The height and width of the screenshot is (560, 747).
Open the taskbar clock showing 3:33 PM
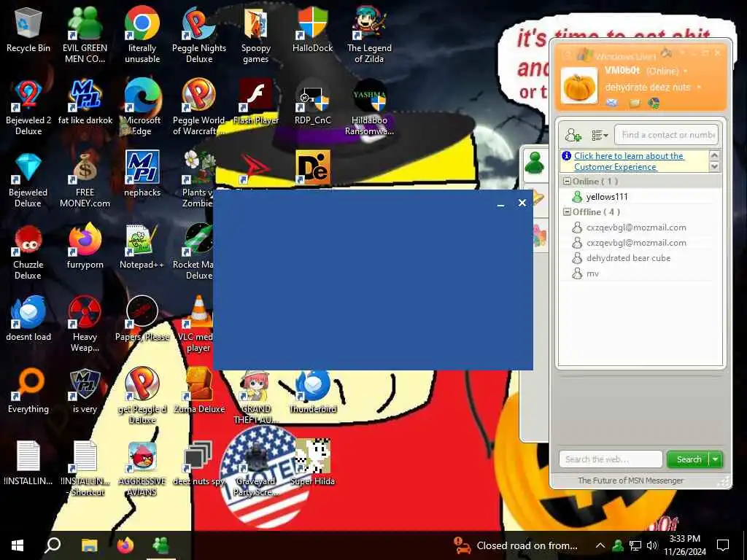pos(684,545)
